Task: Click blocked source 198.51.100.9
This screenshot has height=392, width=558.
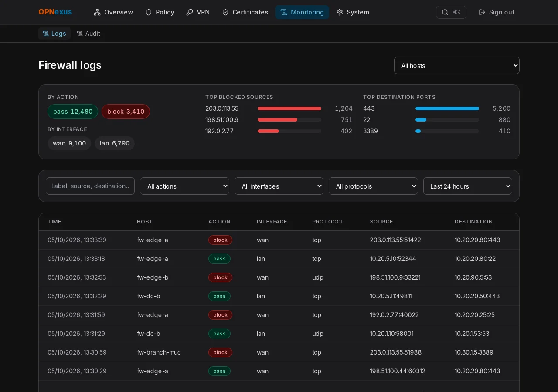Action: (x=222, y=120)
